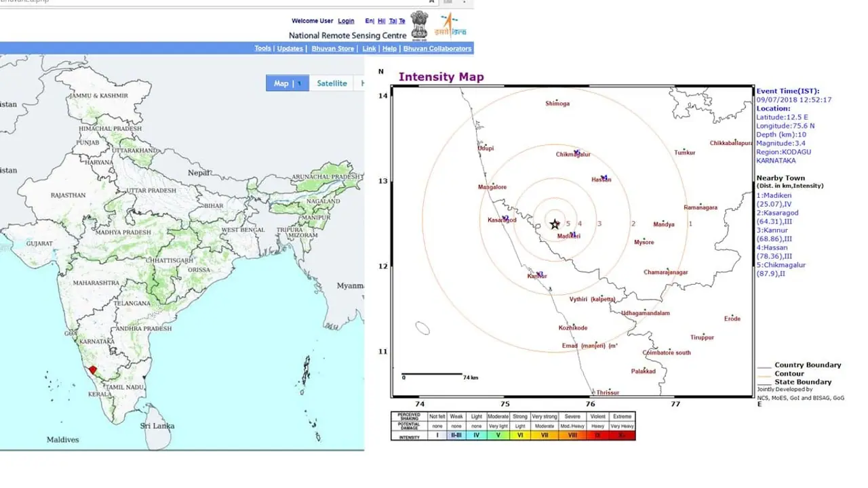Click the Madikeri town marker on intensity map
This screenshot has width=868, height=488.
point(573,234)
